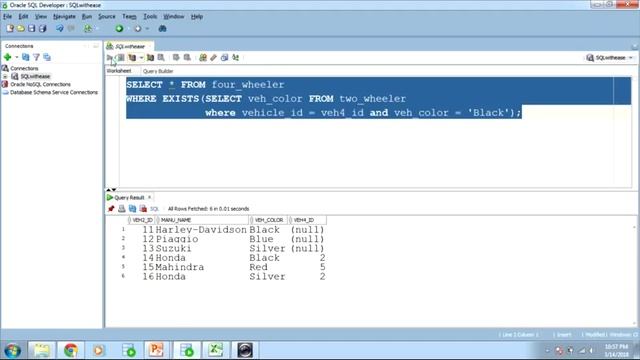The width and height of the screenshot is (640, 360).
Task: Open the Window menu
Action: click(x=173, y=16)
